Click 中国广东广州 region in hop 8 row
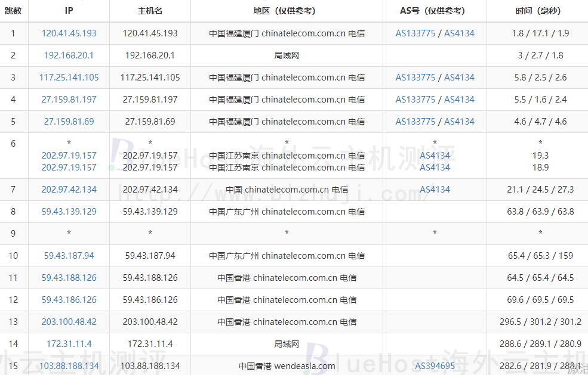Viewport: 588px width, 375px height. (x=287, y=212)
